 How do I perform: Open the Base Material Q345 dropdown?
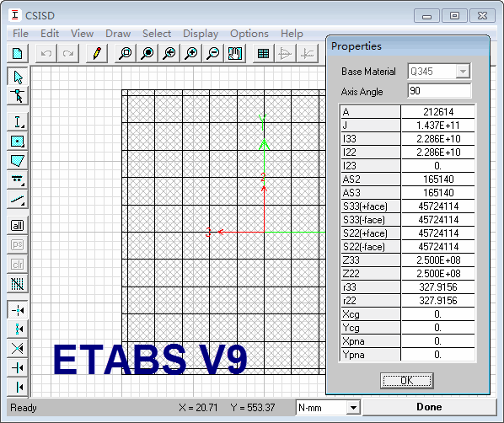click(x=463, y=72)
